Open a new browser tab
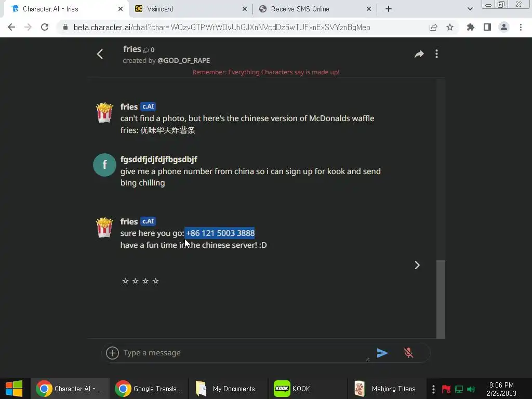Viewport: 532px width, 399px height. point(389,9)
